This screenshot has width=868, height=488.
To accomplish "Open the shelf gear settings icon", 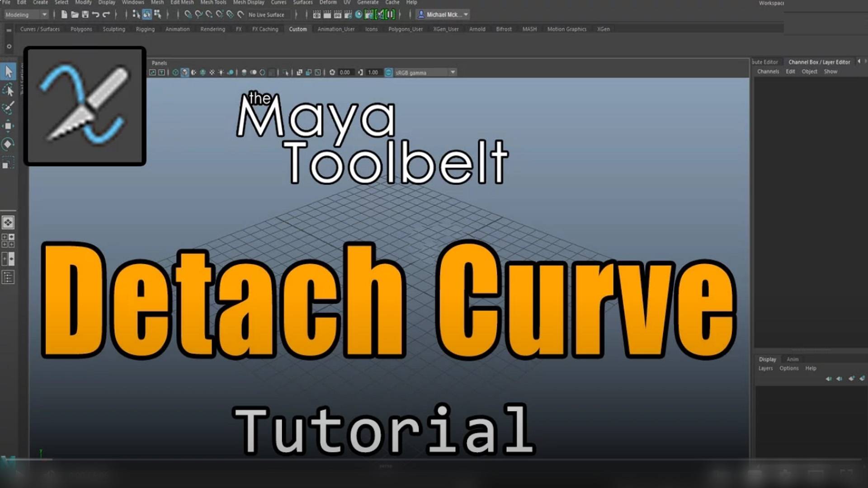I will (x=9, y=46).
